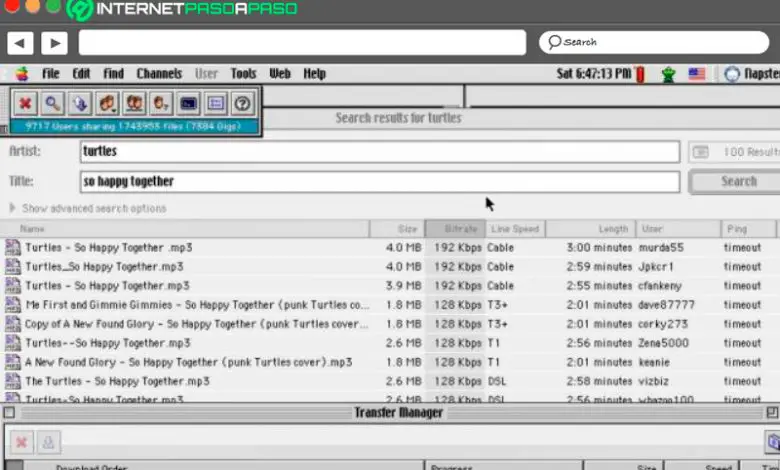The width and height of the screenshot is (780, 470).
Task: Select 'Copy of A New Found Glory' result
Action: click(196, 324)
